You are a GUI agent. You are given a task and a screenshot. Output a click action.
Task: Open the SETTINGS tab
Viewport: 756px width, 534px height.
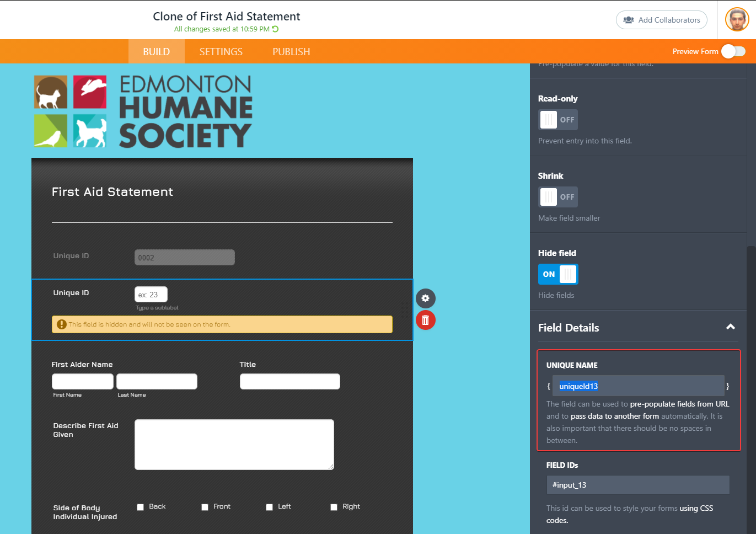click(x=221, y=51)
